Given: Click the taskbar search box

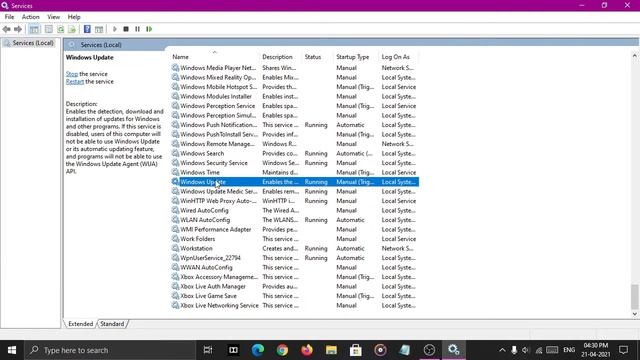Looking at the screenshot, I should tap(109, 350).
